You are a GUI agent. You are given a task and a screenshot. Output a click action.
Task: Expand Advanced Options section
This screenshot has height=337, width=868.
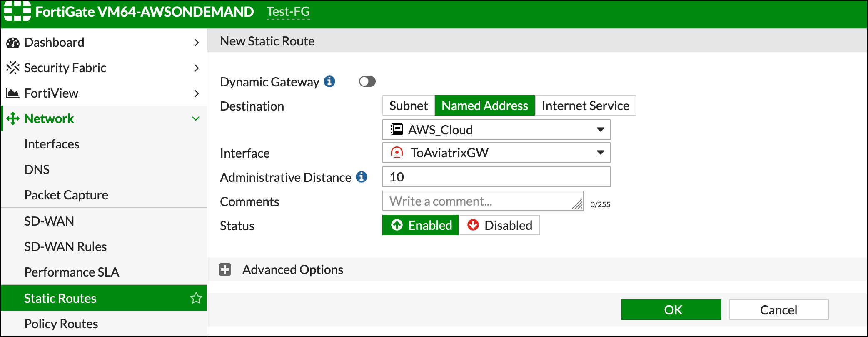[225, 270]
